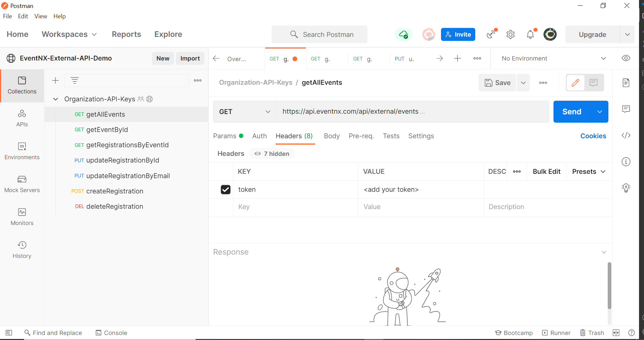Click the sync status cloud icon

[x=403, y=35]
